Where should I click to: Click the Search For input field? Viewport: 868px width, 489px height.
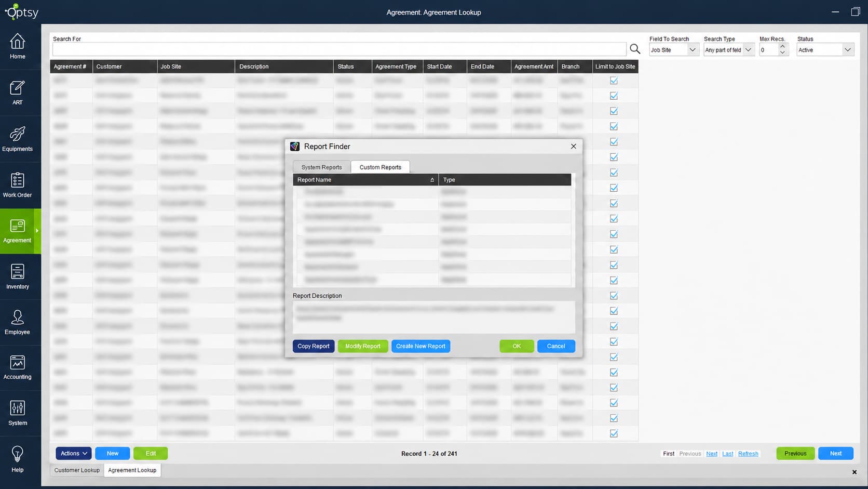tap(340, 49)
